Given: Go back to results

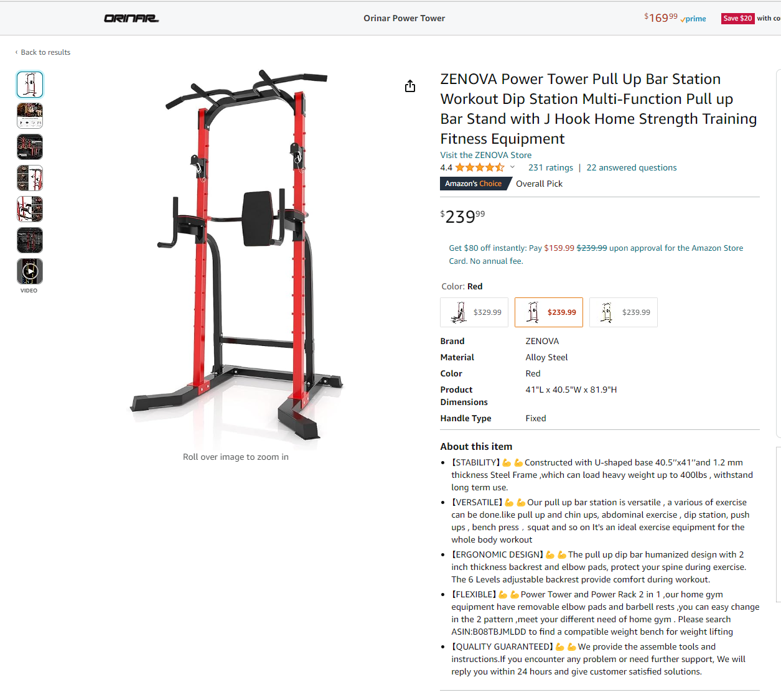Looking at the screenshot, I should (43, 52).
